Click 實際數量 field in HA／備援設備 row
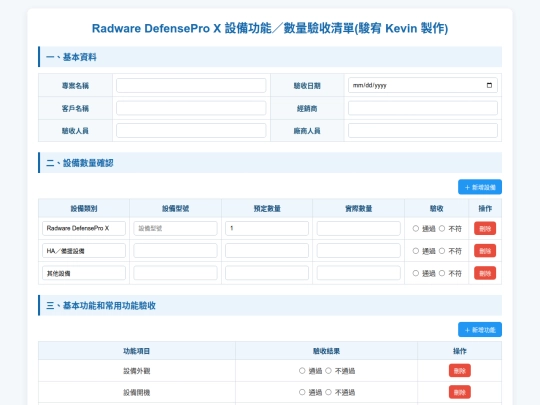The height and width of the screenshot is (405, 540). click(x=359, y=251)
